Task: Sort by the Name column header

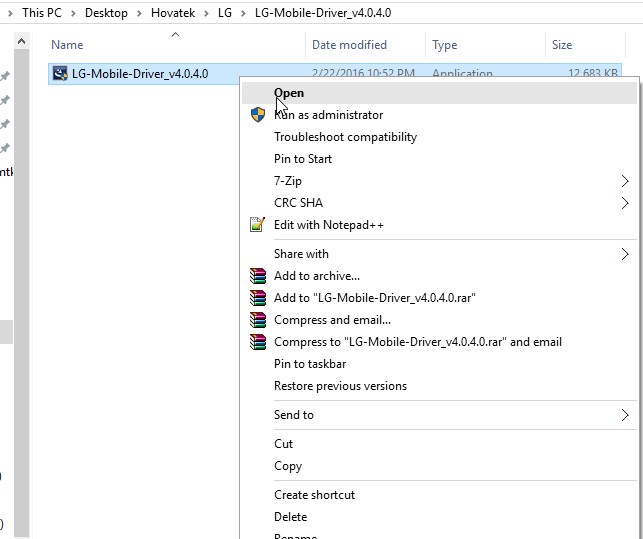Action: (x=176, y=45)
